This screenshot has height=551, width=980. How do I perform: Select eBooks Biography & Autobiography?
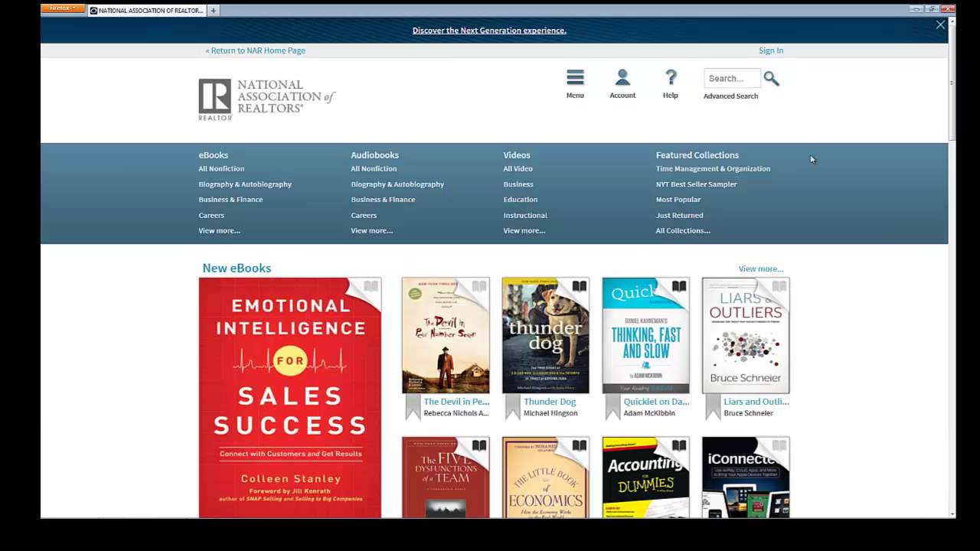coord(245,184)
